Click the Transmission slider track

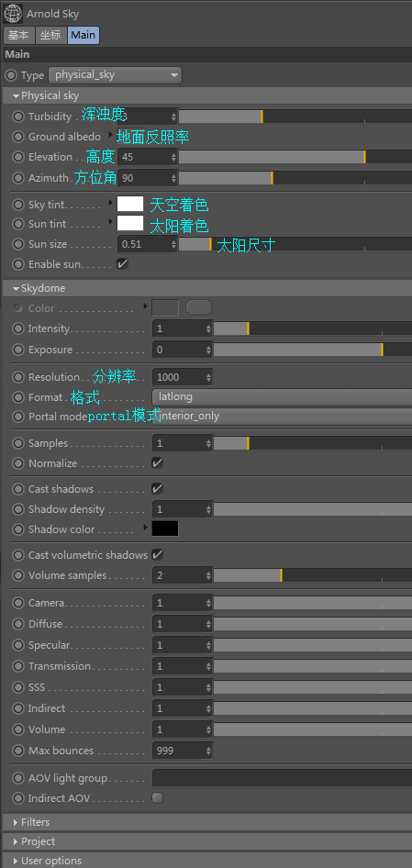click(313, 666)
